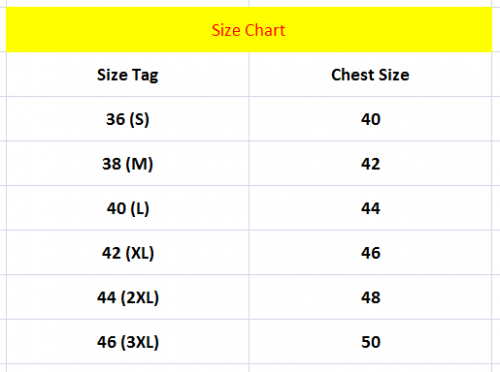The width and height of the screenshot is (500, 372).
Task: Click the red Size Chart title text
Action: (248, 30)
